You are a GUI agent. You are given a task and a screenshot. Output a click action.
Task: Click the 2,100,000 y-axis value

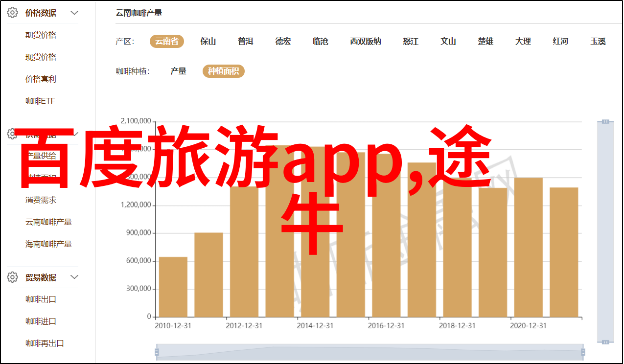(x=136, y=121)
